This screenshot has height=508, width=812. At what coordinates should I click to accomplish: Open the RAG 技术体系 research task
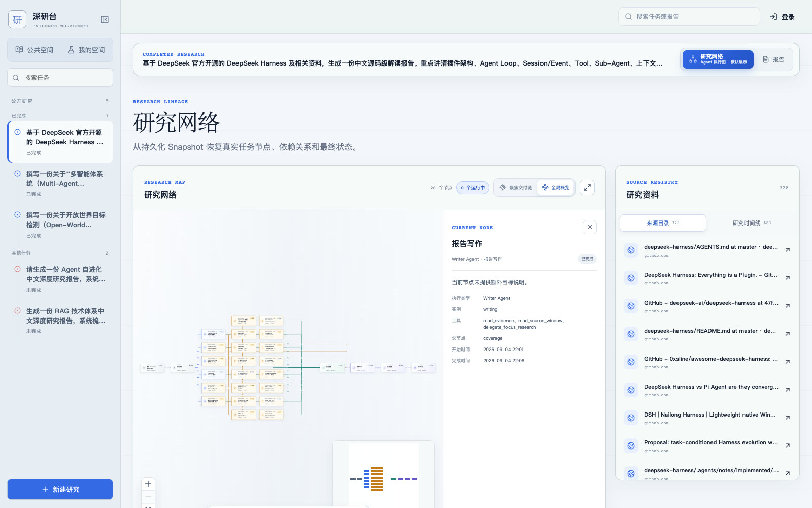pos(60,321)
